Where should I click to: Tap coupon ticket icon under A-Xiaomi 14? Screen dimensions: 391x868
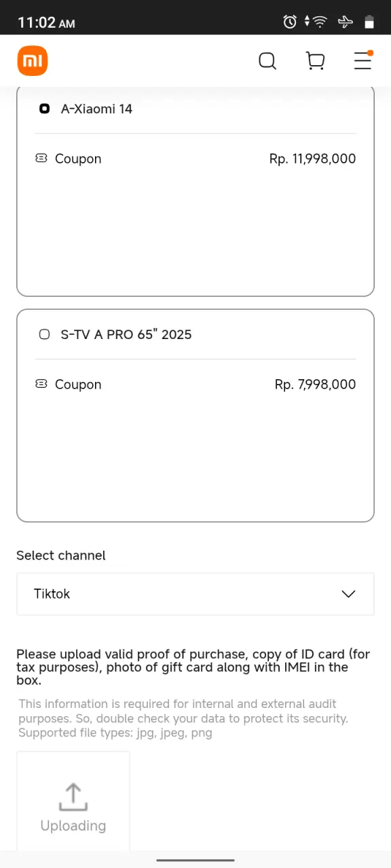point(41,158)
